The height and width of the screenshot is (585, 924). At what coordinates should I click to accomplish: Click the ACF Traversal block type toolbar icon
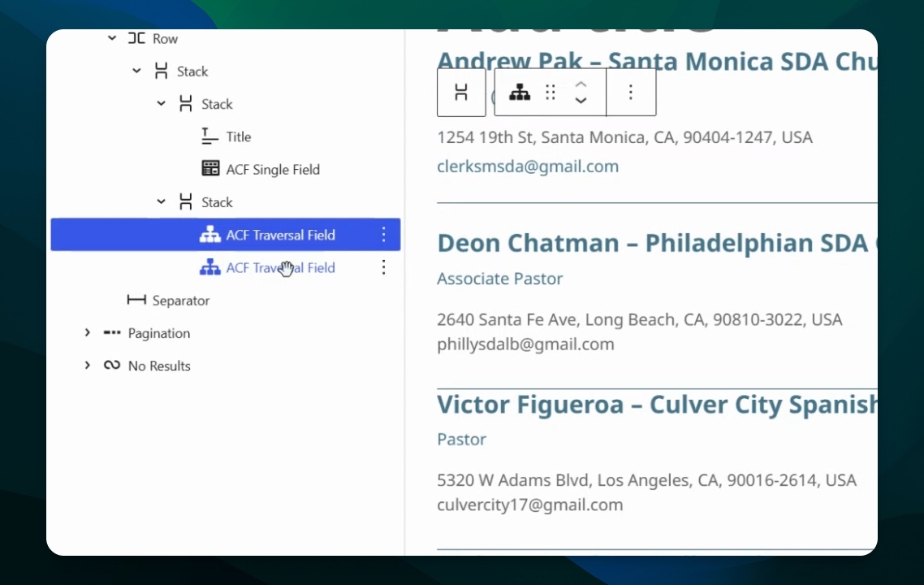point(519,92)
